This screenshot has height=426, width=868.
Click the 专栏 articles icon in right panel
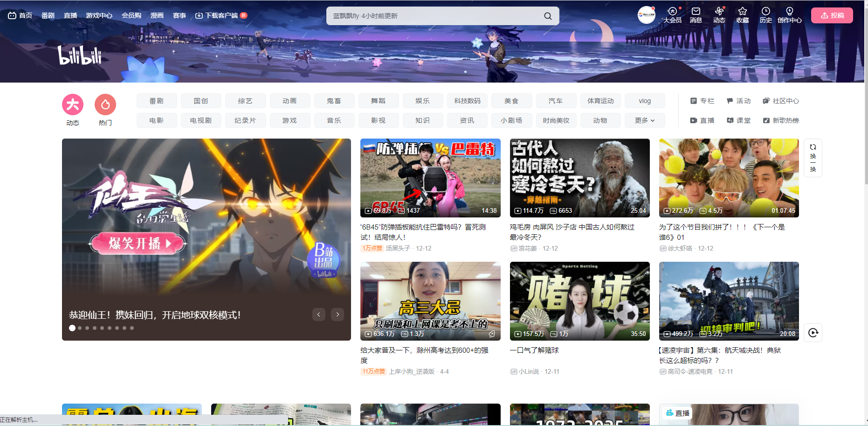click(693, 101)
